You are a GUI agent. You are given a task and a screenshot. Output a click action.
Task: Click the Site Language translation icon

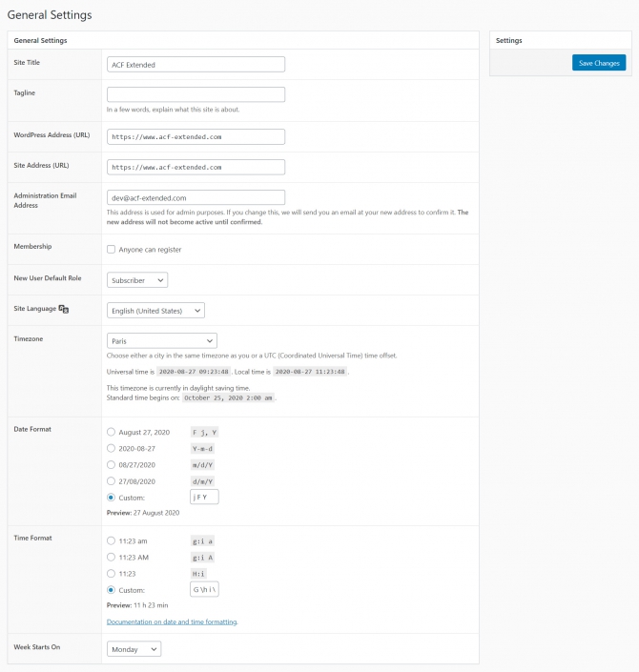point(64,310)
